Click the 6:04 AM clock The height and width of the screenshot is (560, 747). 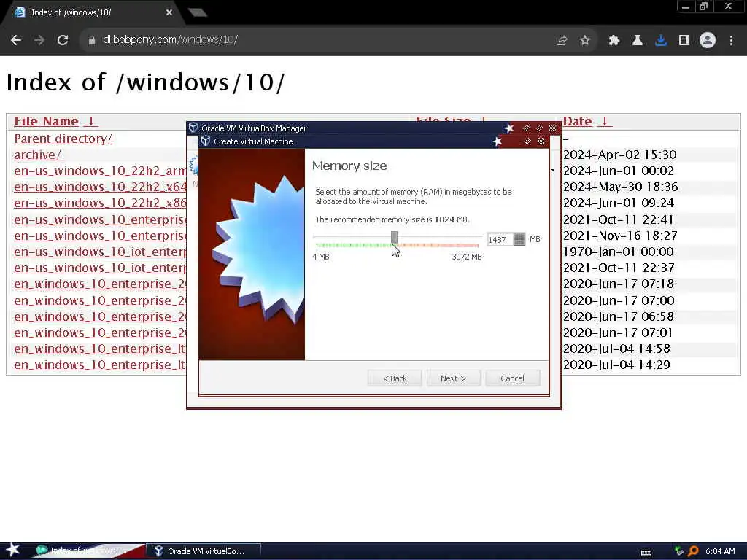pyautogui.click(x=720, y=551)
